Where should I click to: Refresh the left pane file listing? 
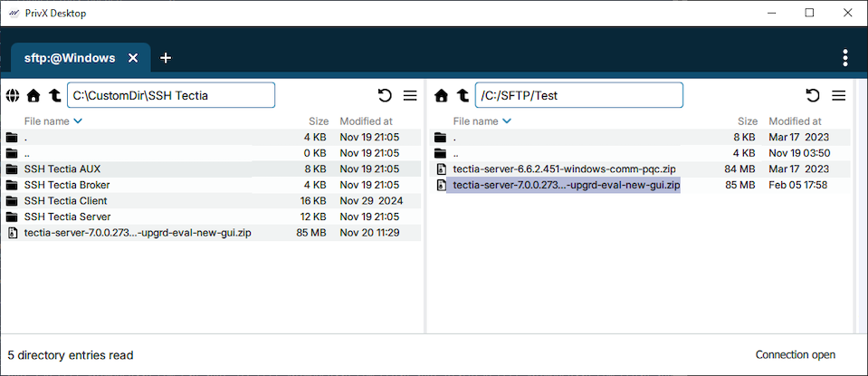385,96
